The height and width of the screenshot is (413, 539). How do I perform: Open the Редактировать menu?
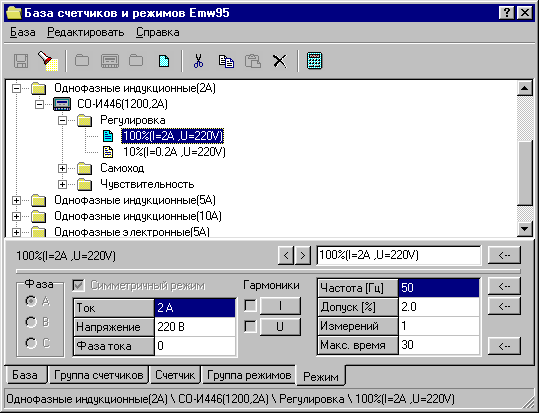tap(86, 32)
